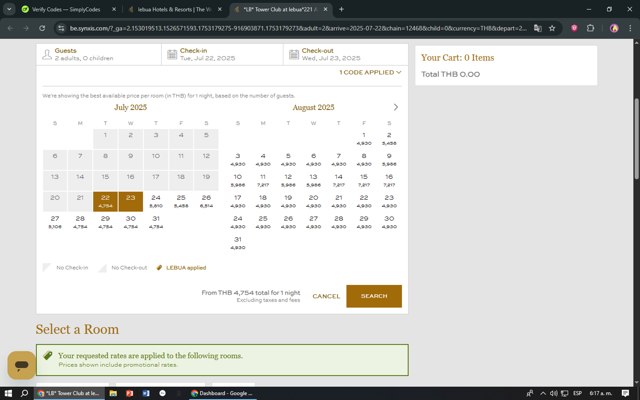
Task: Click the address bar URL field
Action: [298, 28]
